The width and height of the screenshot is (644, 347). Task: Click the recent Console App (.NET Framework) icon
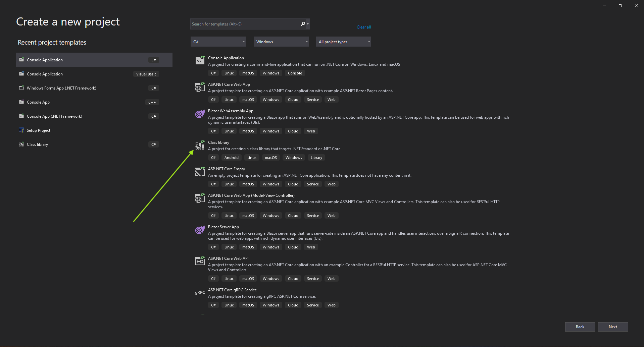pyautogui.click(x=21, y=116)
